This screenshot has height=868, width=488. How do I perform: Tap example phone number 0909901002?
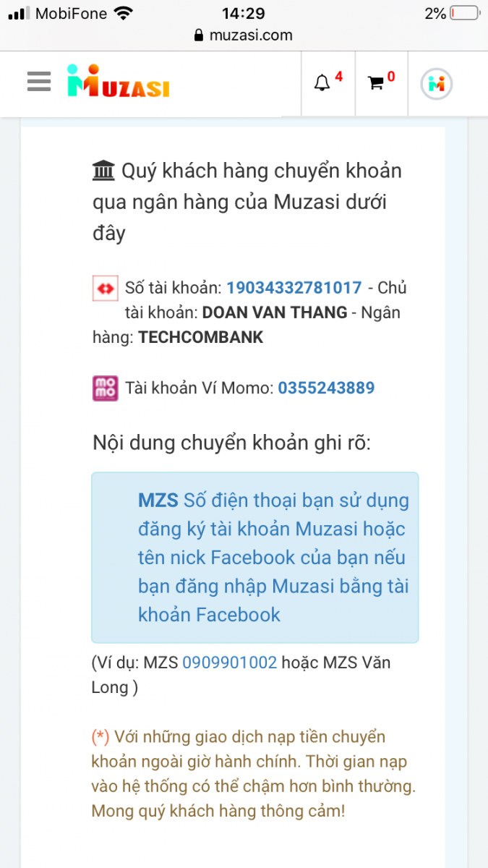pos(230,662)
